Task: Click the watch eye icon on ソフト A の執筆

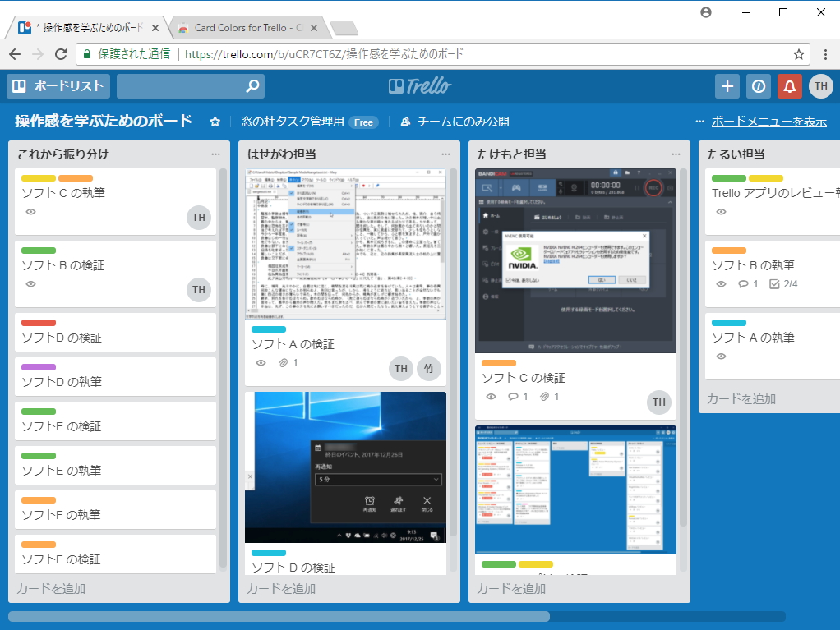Action: coord(722,356)
